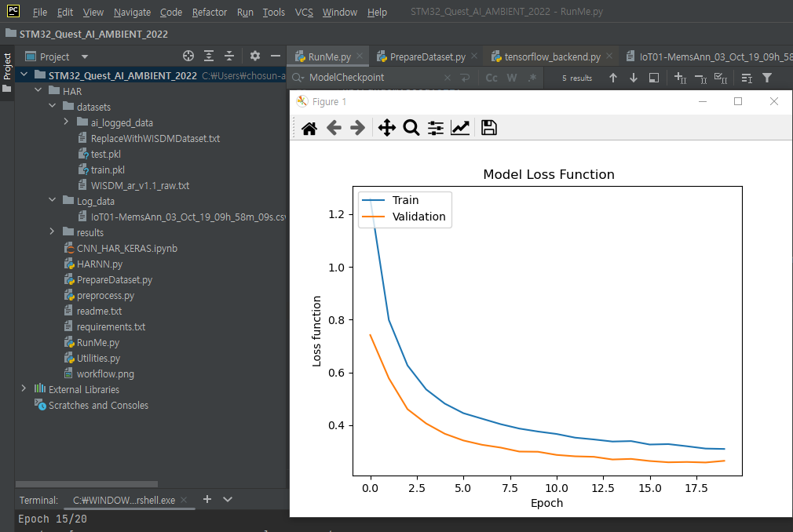Open the Edit axis and curve parameters icon
Image resolution: width=793 pixels, height=532 pixels.
tap(460, 128)
